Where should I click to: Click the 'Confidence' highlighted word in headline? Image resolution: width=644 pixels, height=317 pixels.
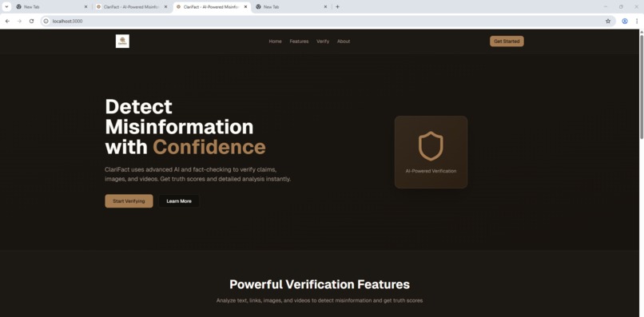(x=209, y=147)
